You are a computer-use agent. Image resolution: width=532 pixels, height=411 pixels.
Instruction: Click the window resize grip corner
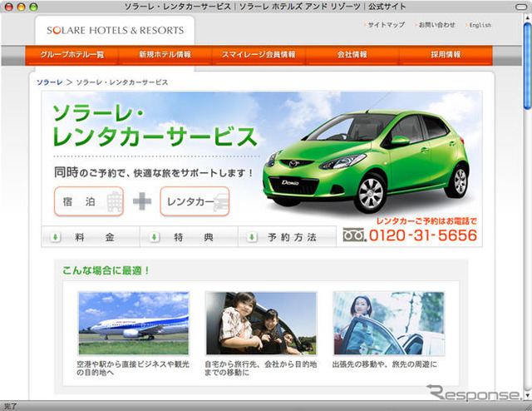tap(527, 406)
